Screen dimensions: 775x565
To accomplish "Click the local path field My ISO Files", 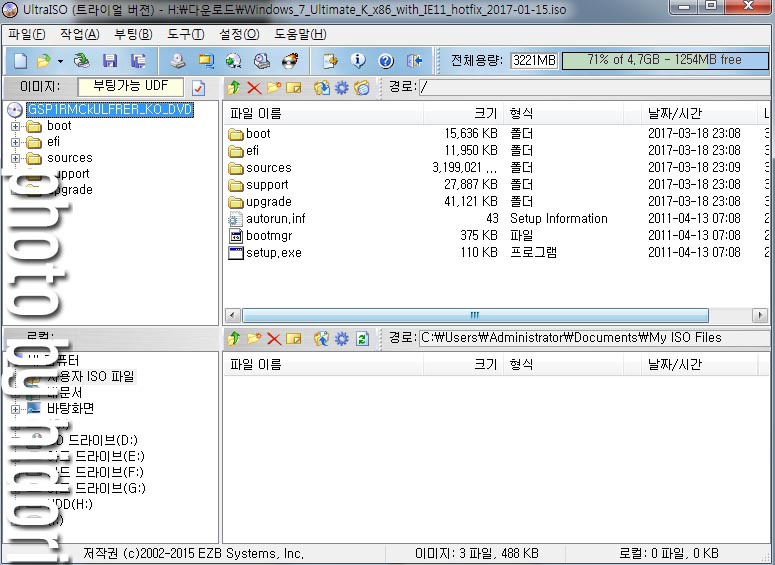I will tap(593, 338).
